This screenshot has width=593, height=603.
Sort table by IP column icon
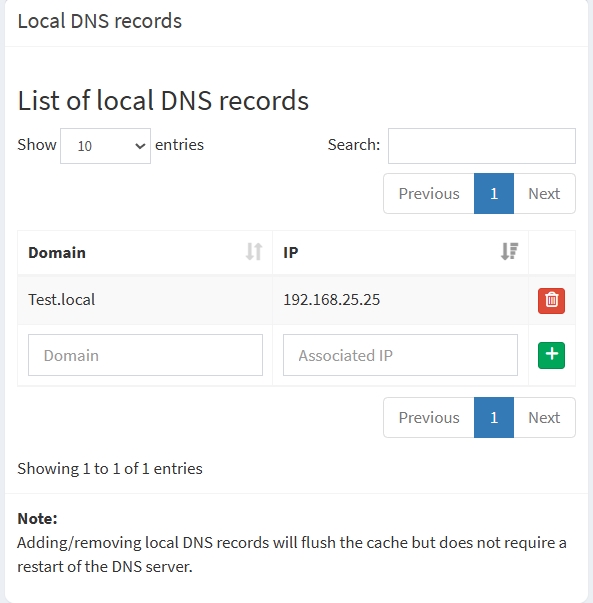tap(509, 252)
